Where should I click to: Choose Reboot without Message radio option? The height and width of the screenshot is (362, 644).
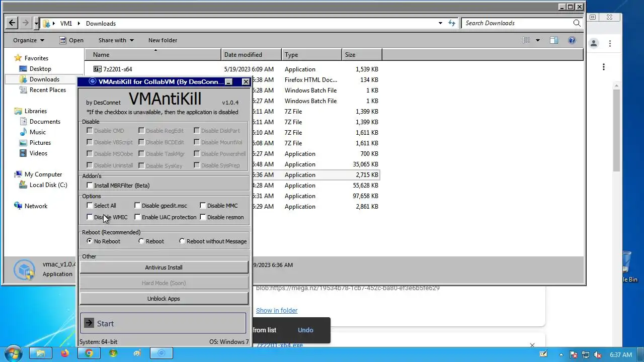click(182, 241)
